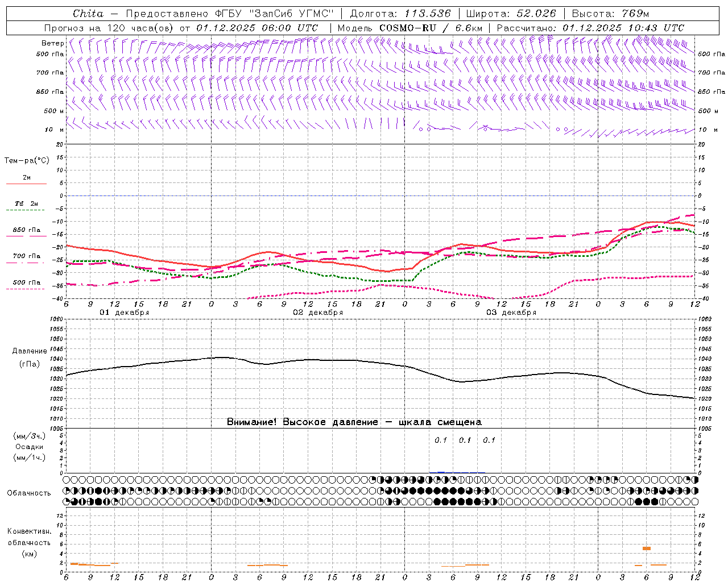Viewport: 728px width, 582px height.
Task: Click the "Осадки" precipitation label
Action: 30,447
